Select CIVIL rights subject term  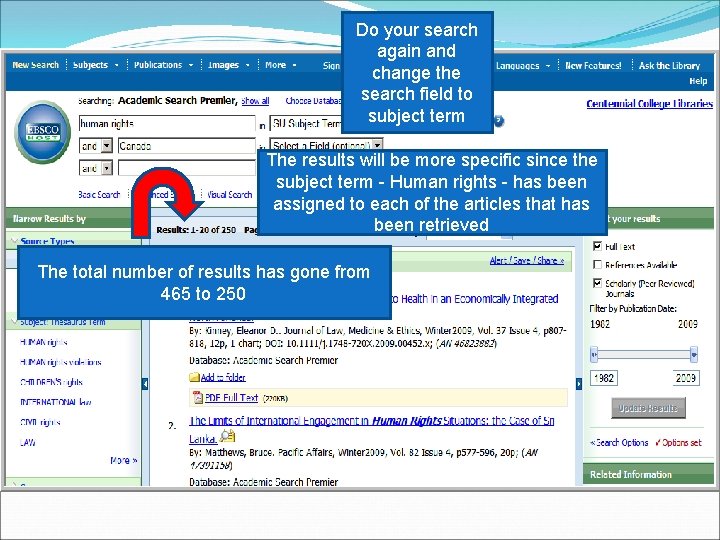40,422
